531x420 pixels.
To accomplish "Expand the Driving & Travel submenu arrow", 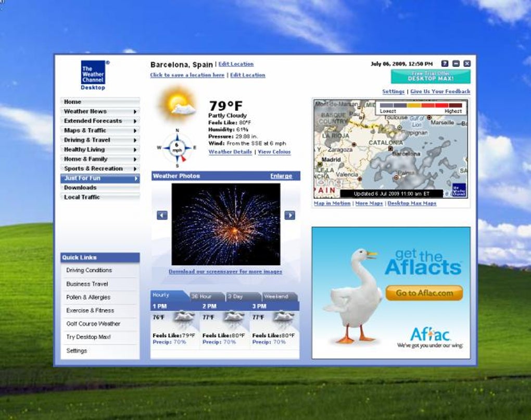I will tap(135, 140).
